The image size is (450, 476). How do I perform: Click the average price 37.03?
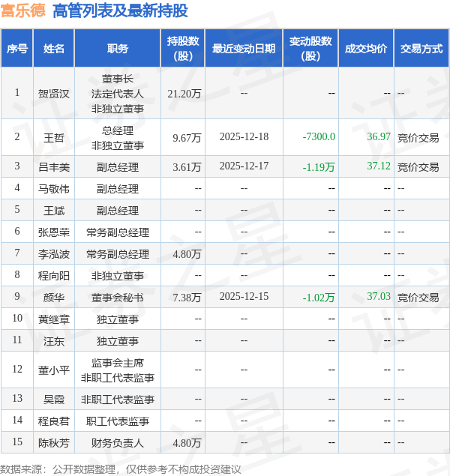pos(379,296)
